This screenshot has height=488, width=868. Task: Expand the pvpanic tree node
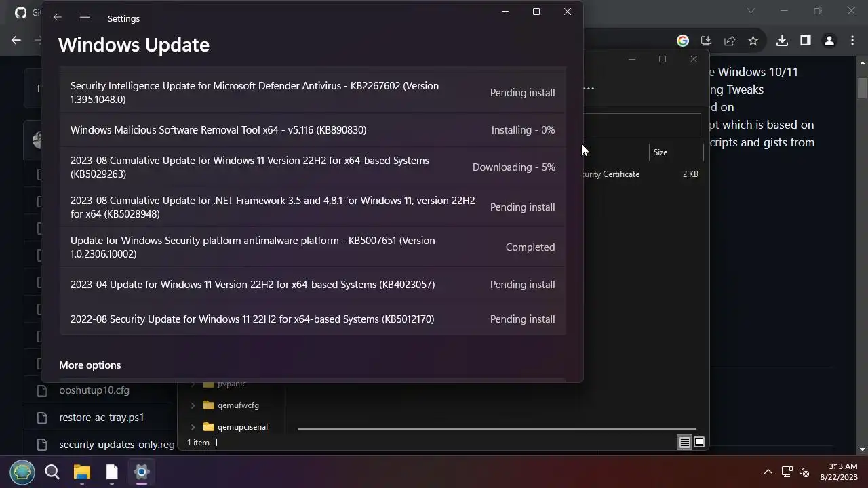(x=193, y=384)
